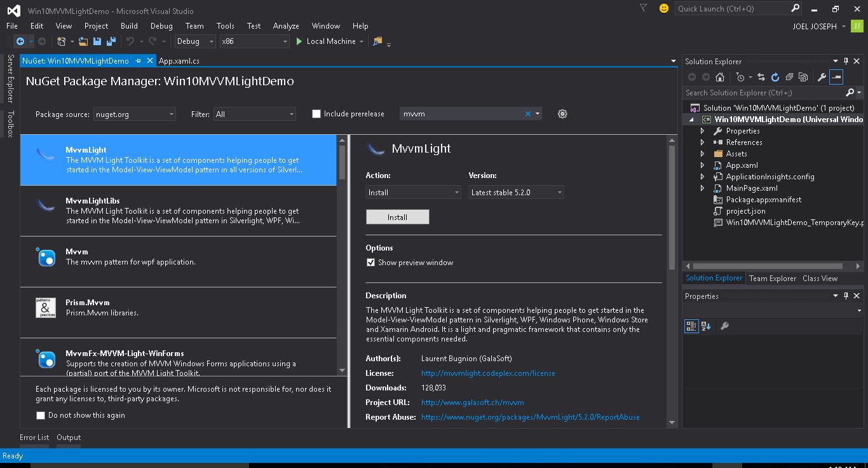Collapse the Win10MVVMLightDemo project node
This screenshot has width=868, height=468.
coord(692,120)
